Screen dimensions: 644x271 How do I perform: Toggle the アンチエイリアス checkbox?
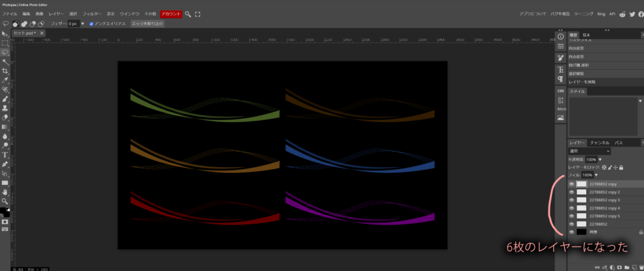(92, 24)
